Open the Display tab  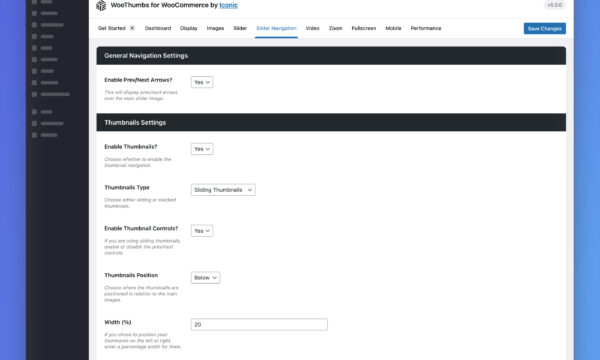pyautogui.click(x=189, y=28)
